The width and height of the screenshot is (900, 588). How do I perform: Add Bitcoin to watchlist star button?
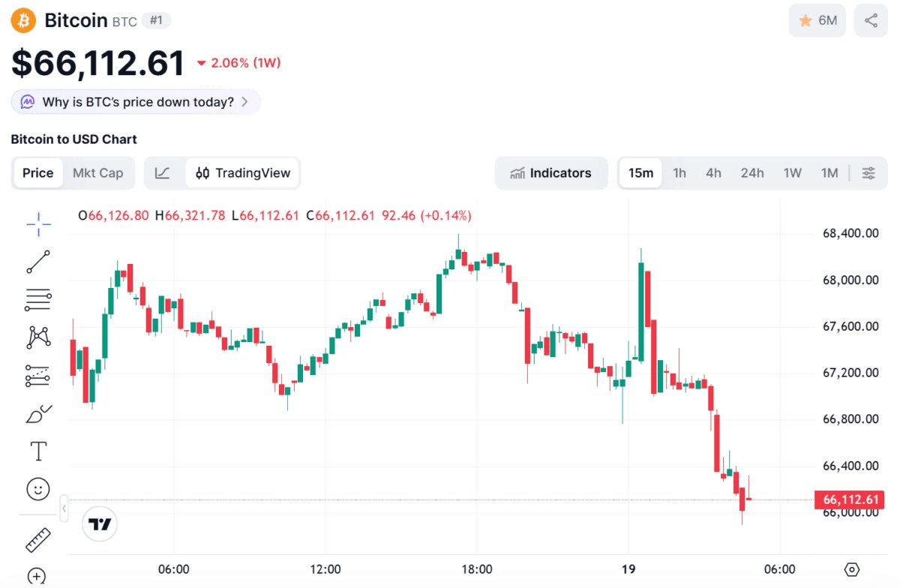pos(817,21)
